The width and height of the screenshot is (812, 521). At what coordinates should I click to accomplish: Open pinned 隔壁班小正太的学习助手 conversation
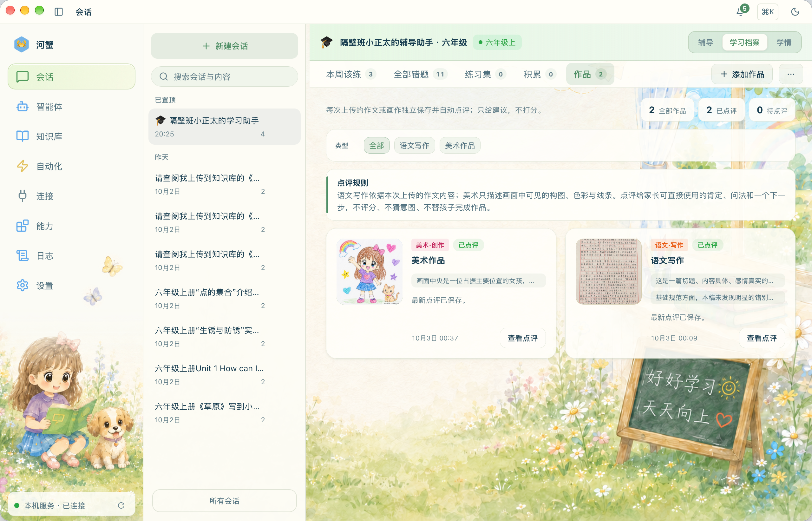point(224,127)
